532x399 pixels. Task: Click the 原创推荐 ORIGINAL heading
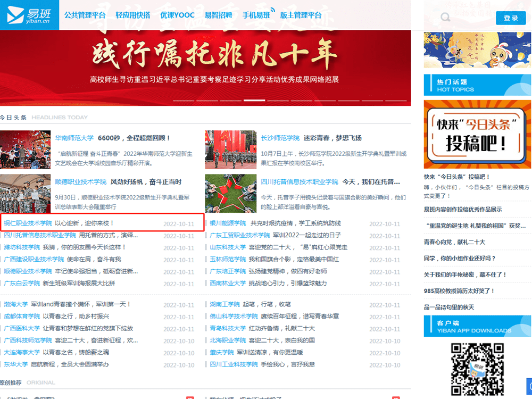coord(28,383)
